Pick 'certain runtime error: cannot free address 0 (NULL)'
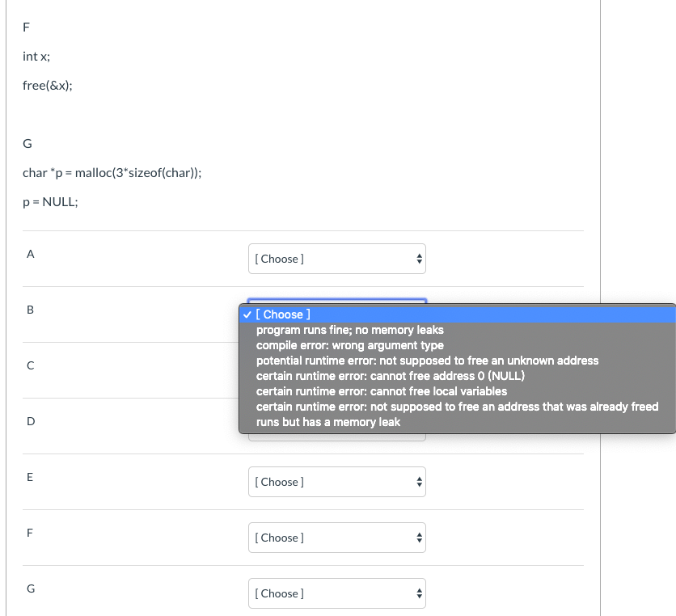 (458, 376)
